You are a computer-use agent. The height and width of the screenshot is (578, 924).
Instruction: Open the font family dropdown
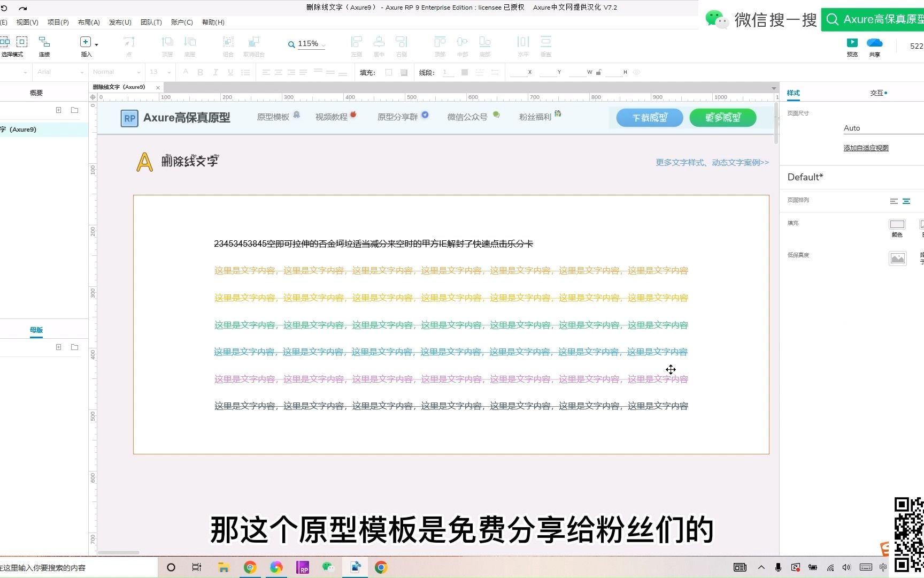tap(59, 72)
